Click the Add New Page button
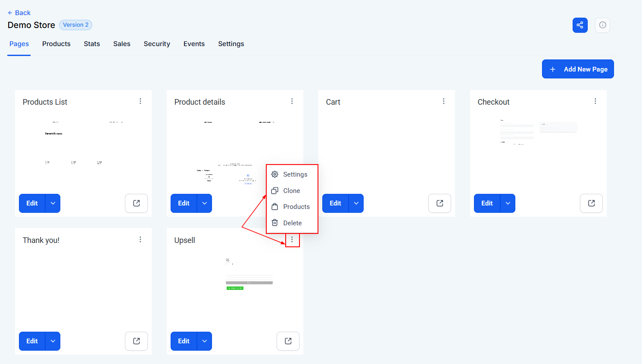Screen dimensions: 642x364 (578, 69)
